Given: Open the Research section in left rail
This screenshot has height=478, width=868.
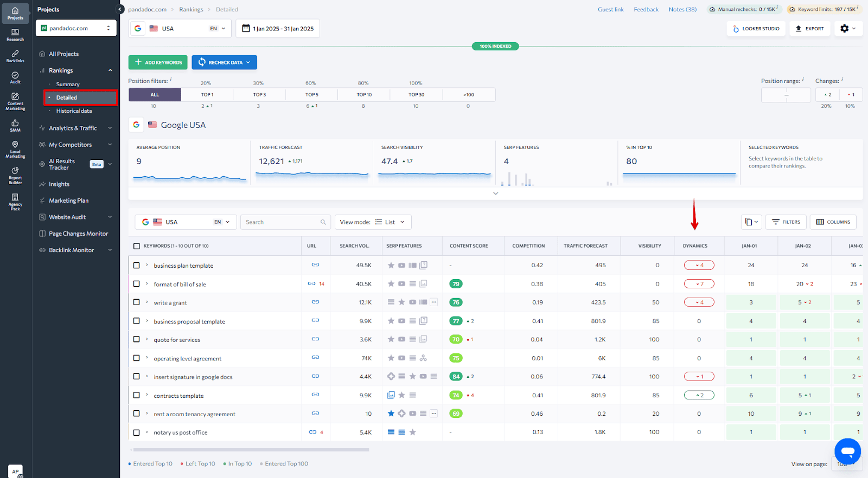Looking at the screenshot, I should [x=15, y=35].
